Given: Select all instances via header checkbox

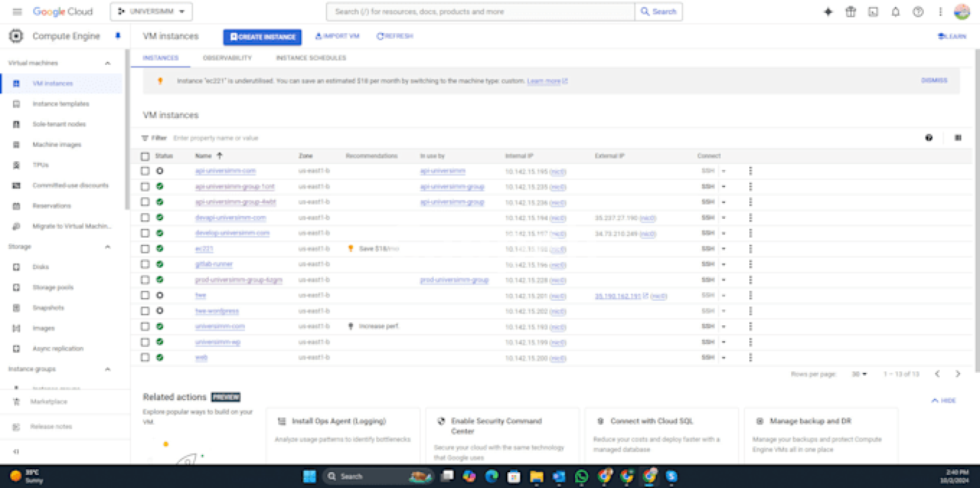Looking at the screenshot, I should (x=145, y=156).
